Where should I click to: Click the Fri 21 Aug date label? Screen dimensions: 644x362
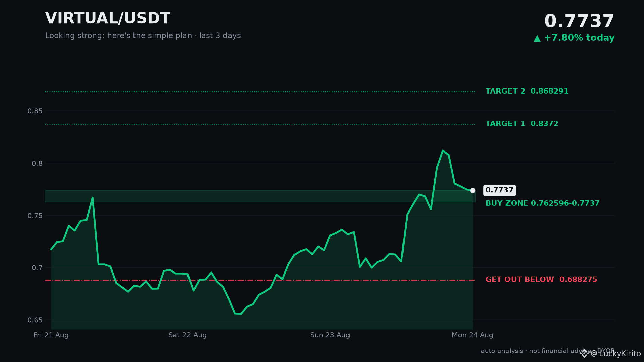tap(51, 335)
